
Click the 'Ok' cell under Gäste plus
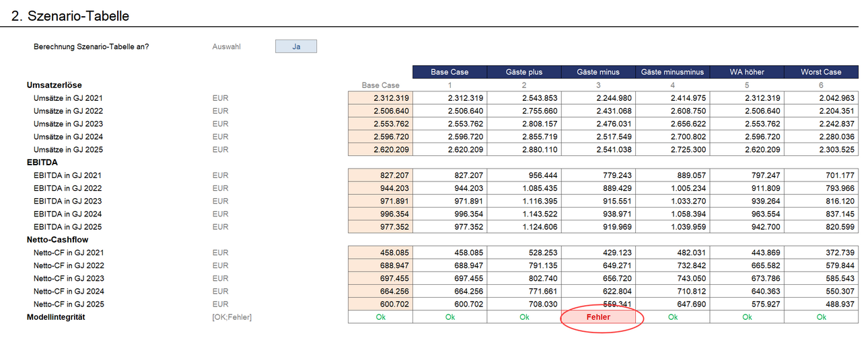524,317
